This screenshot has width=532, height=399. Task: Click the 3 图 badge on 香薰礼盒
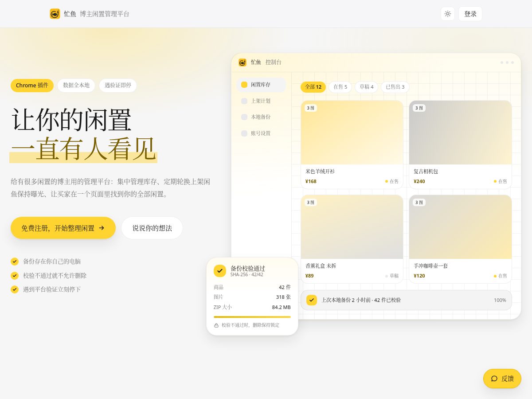point(310,203)
